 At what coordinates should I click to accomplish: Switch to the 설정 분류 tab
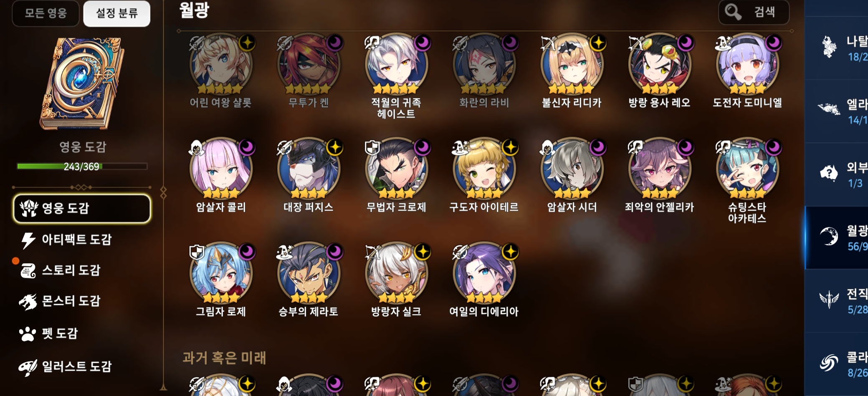coord(117,13)
